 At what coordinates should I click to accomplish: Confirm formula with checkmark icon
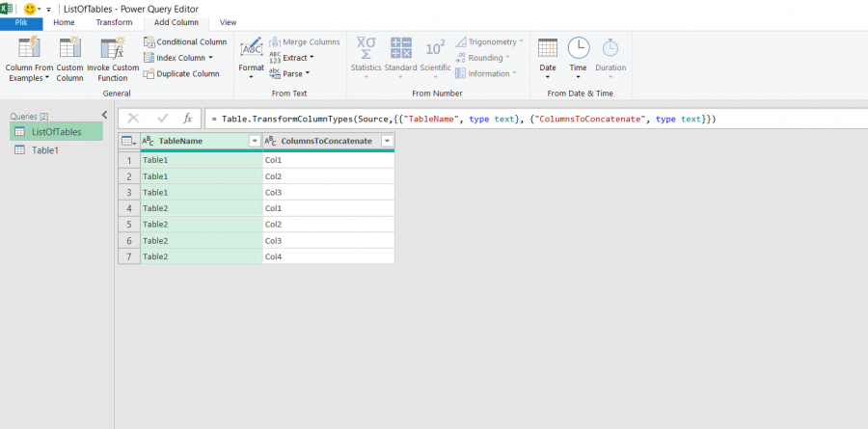(x=163, y=118)
